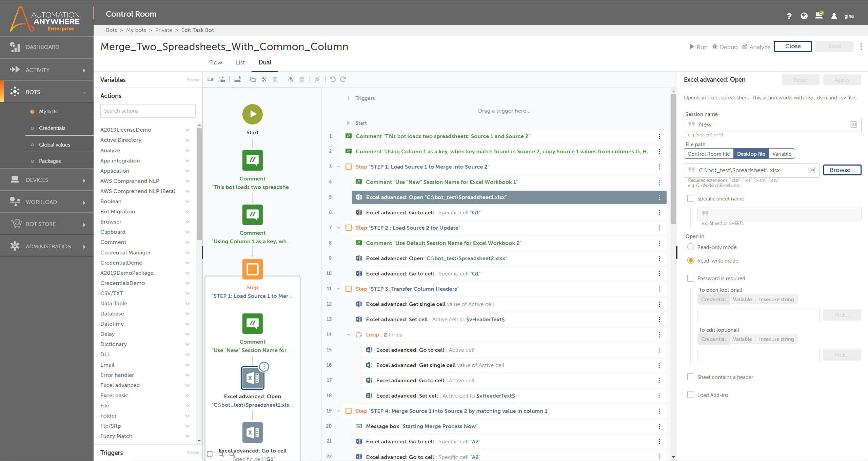Image resolution: width=868 pixels, height=461 pixels.
Task: Collapse Step 1 at line 3
Action: [x=338, y=167]
